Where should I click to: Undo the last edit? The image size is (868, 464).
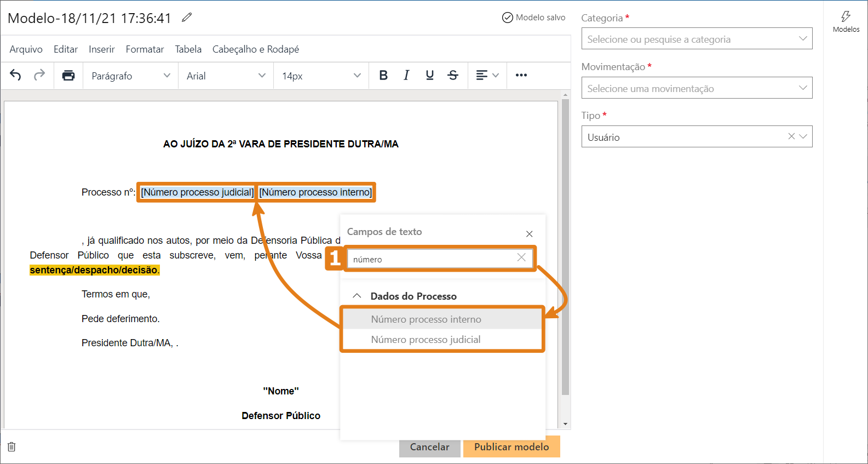tap(15, 75)
